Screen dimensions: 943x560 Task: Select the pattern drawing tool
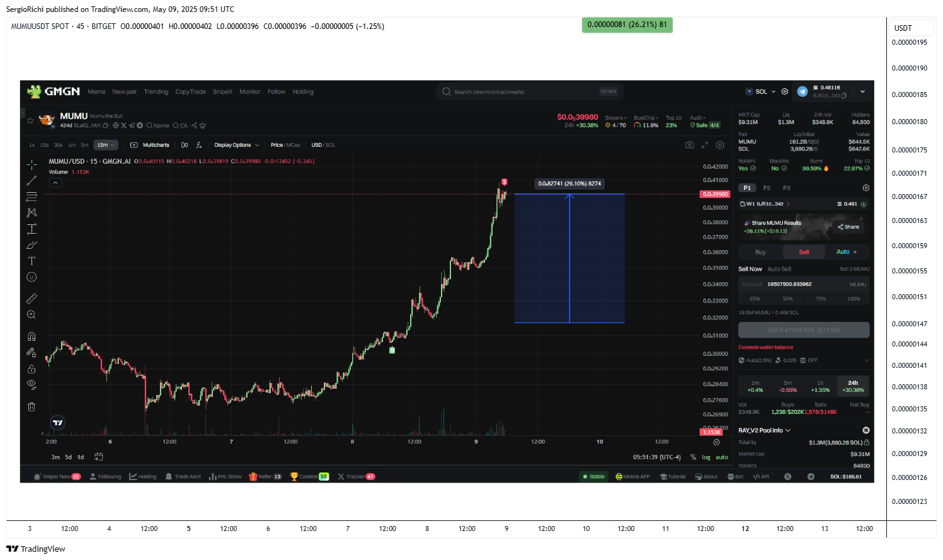click(31, 212)
